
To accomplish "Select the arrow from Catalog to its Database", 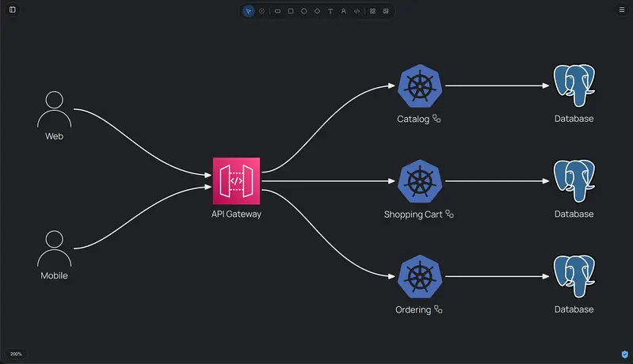I will (498, 85).
